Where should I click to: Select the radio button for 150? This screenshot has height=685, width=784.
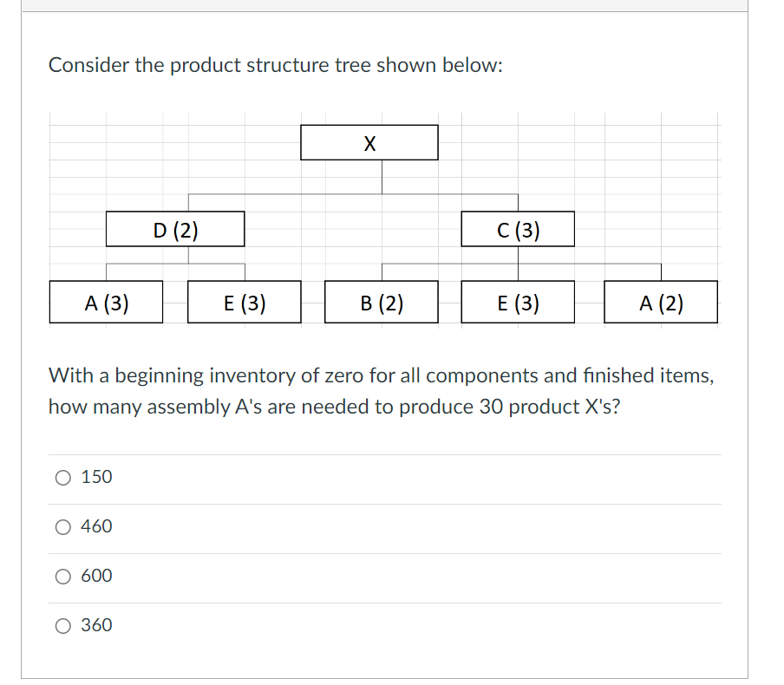pyautogui.click(x=62, y=477)
